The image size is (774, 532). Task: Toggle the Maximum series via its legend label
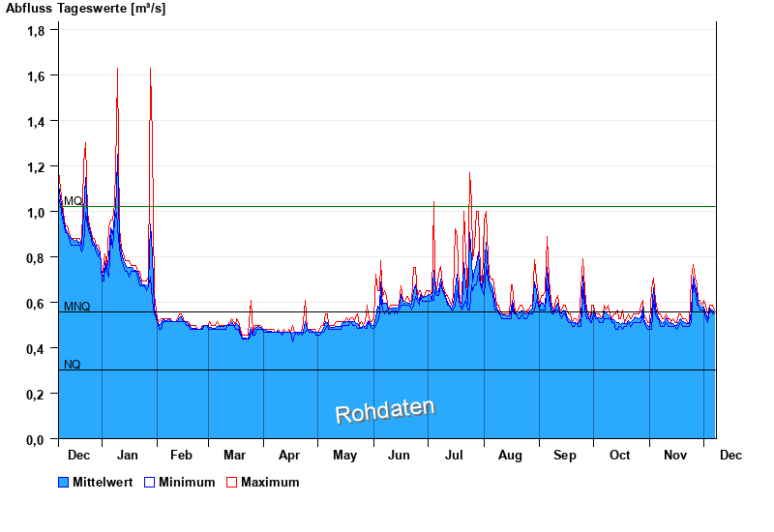(x=270, y=482)
